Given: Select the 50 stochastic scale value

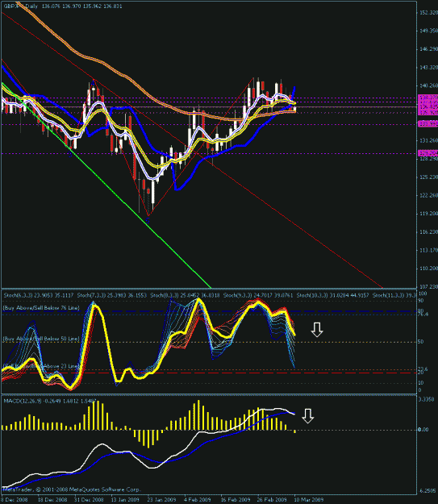Looking at the screenshot, I should pyautogui.click(x=420, y=342).
